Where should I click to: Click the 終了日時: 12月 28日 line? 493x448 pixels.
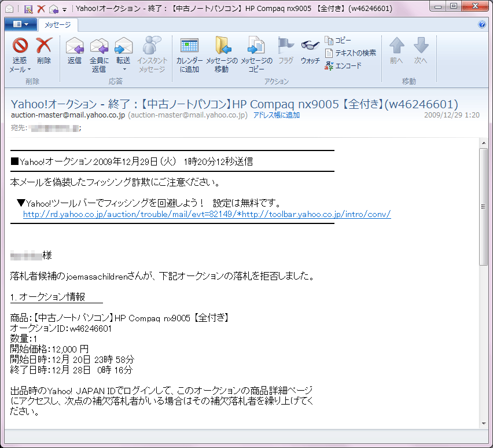coord(71,370)
